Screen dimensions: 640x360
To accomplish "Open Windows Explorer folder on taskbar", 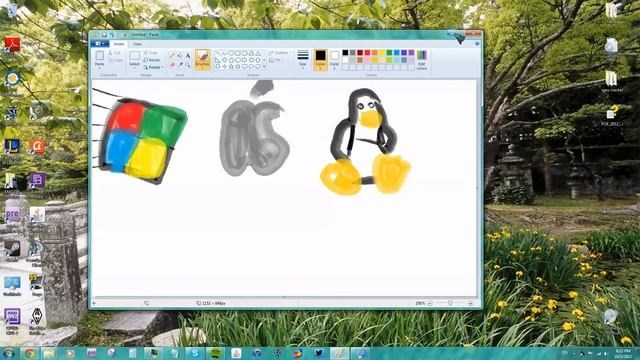I will pos(49,353).
